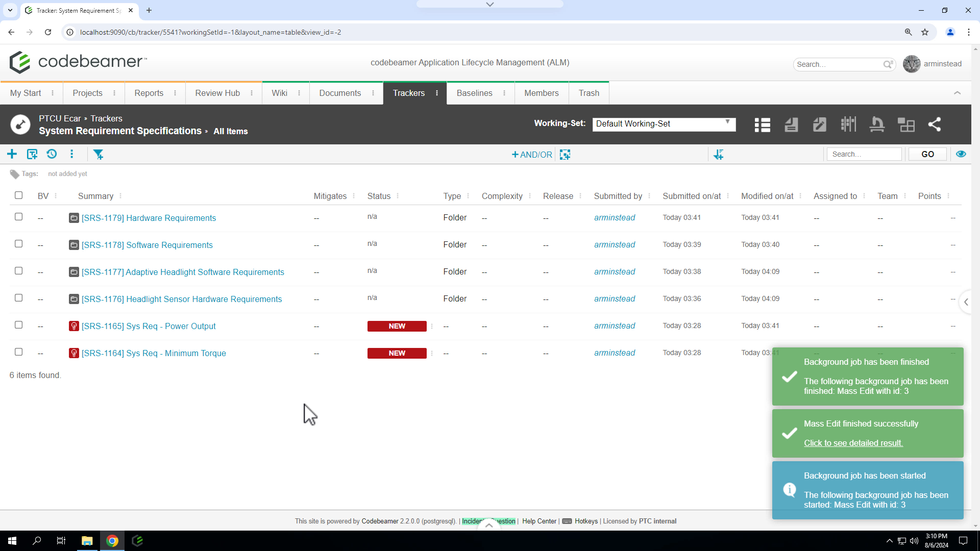Select checkbox for SRS-1164 Minimum Torque
This screenshot has width=980, height=551.
tap(19, 352)
